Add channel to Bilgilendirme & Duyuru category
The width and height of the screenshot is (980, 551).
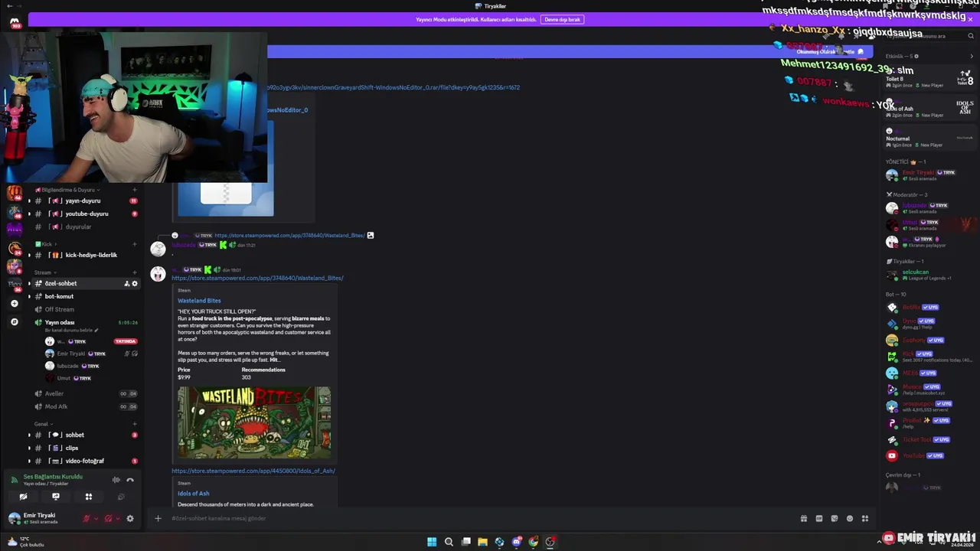tap(135, 190)
